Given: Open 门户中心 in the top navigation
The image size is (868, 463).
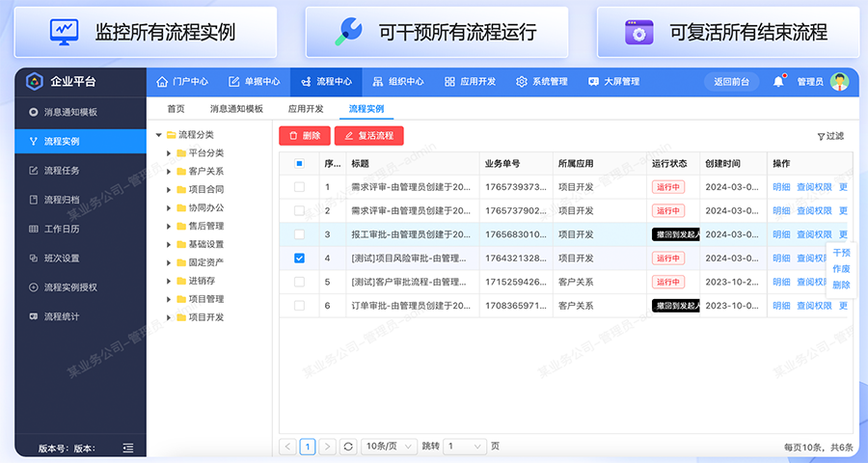Looking at the screenshot, I should click(x=181, y=82).
